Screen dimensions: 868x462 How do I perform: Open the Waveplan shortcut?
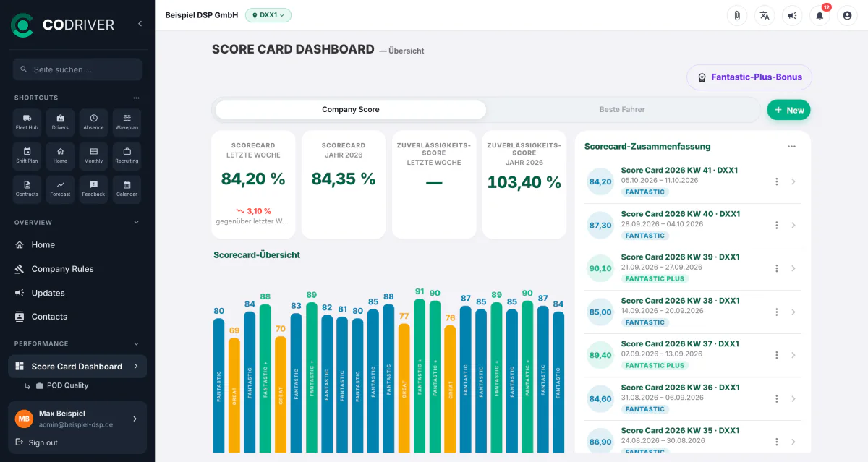(127, 122)
